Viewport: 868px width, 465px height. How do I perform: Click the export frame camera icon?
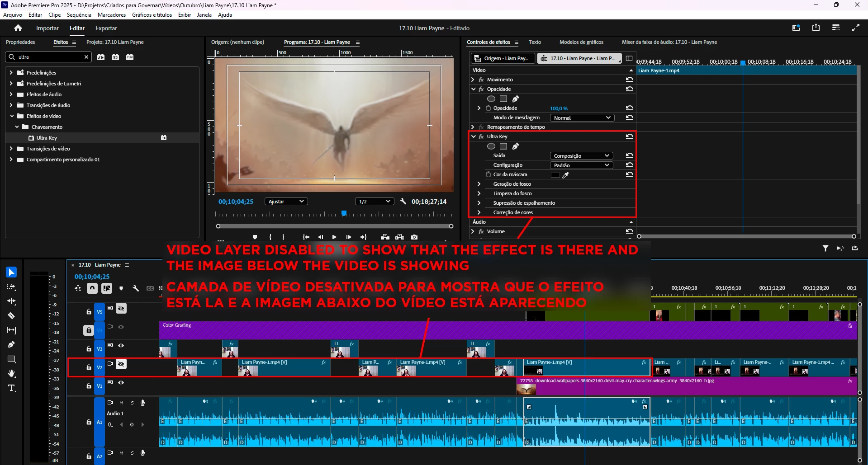point(414,237)
